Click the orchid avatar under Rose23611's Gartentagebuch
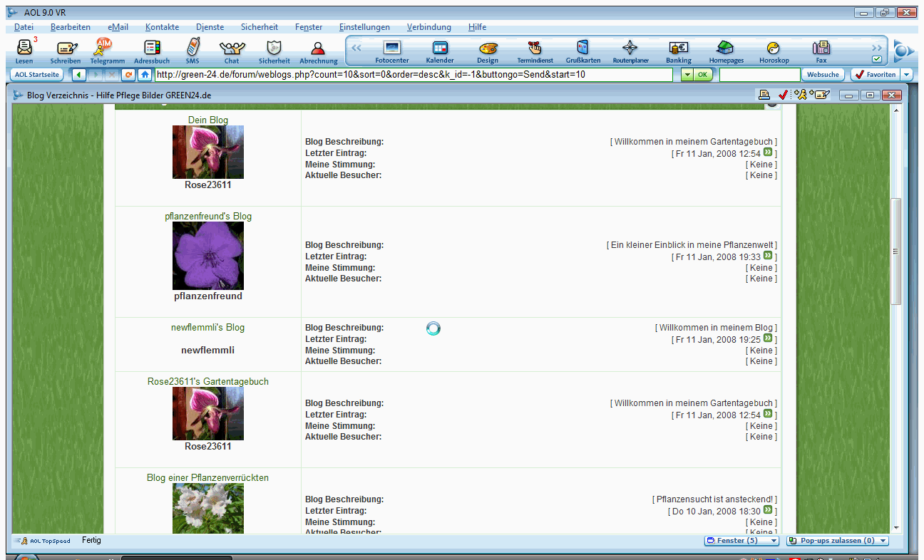 pyautogui.click(x=208, y=414)
